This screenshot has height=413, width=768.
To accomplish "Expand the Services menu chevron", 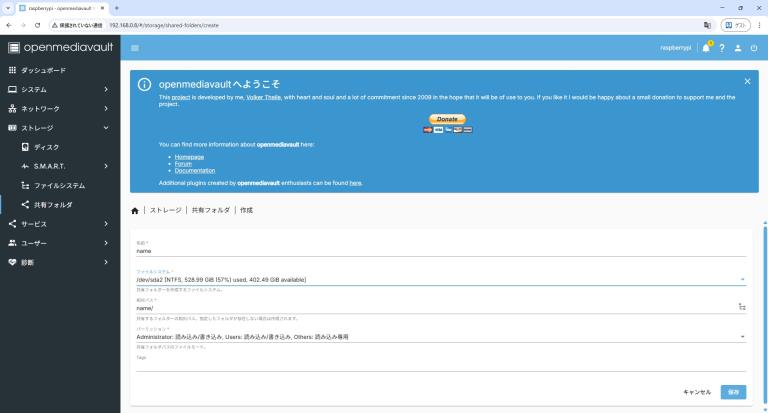I will point(106,223).
